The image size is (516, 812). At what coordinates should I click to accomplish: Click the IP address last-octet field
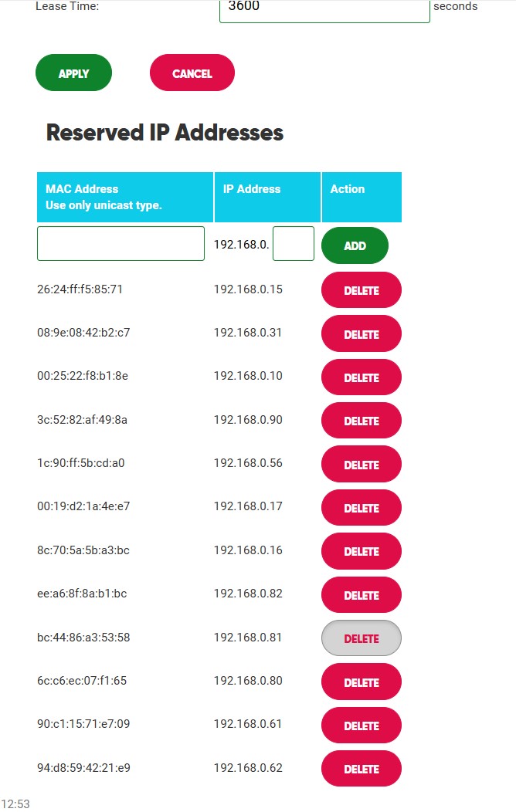coord(294,244)
